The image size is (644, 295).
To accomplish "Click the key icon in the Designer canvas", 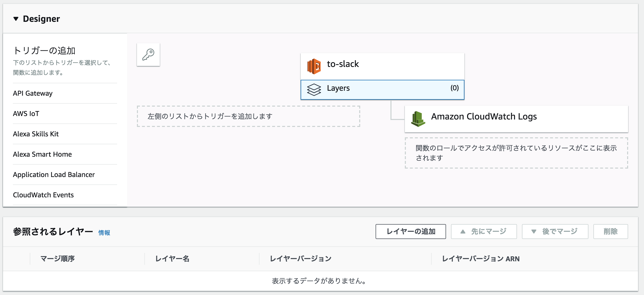I will click(x=148, y=55).
